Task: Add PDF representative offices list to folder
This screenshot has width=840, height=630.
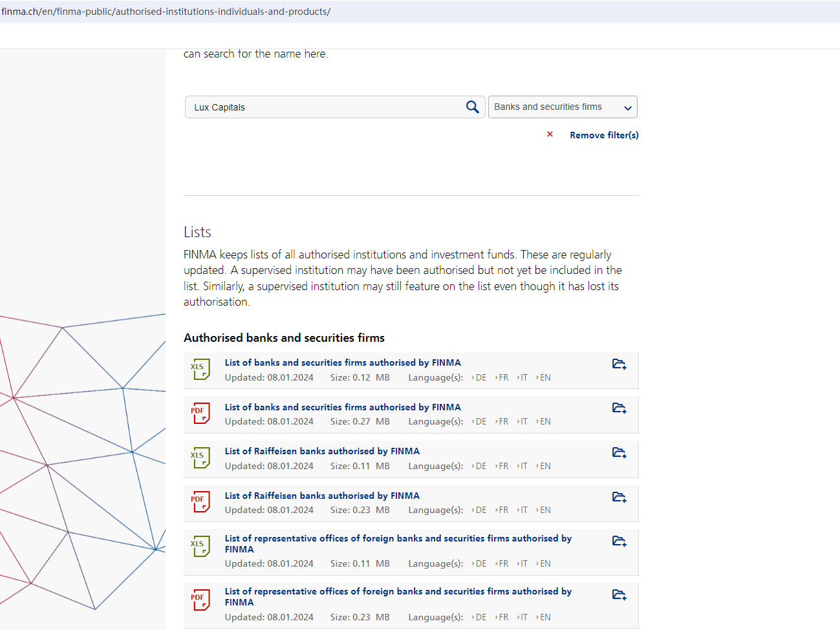Action: [x=619, y=594]
